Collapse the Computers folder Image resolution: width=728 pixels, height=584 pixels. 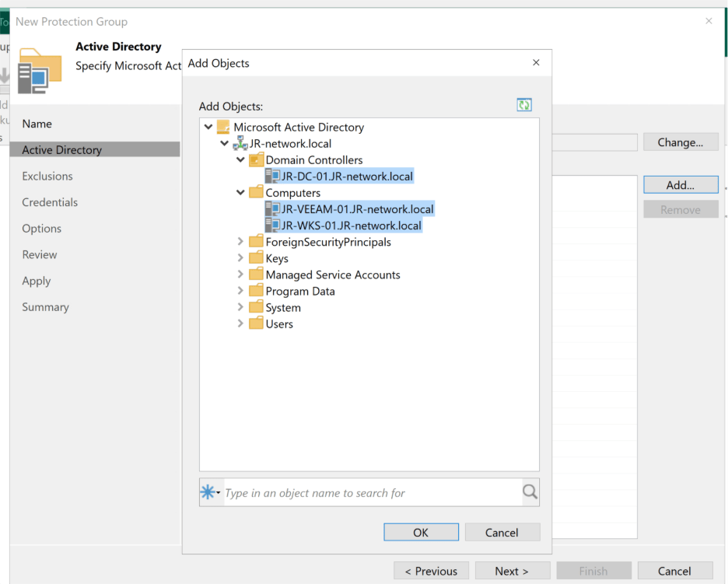click(241, 193)
